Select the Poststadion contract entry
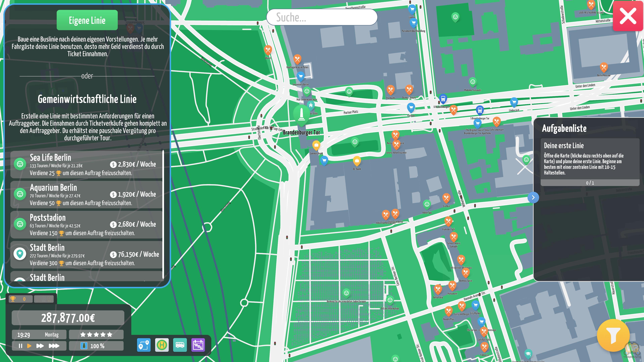This screenshot has height=362, width=644. 86,224
